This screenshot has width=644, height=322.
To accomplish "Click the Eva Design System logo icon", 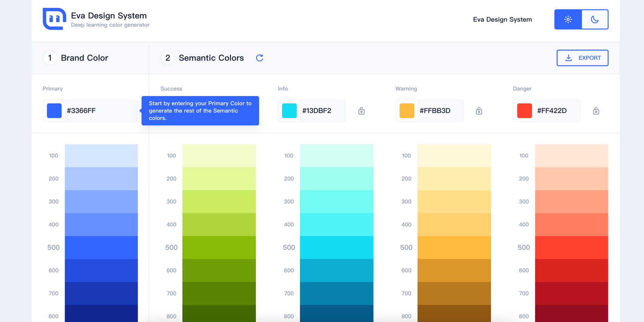I will point(54,19).
